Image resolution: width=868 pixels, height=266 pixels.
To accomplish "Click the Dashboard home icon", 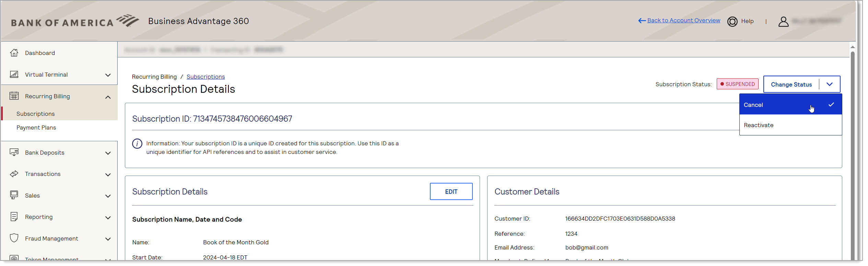I will 14,53.
